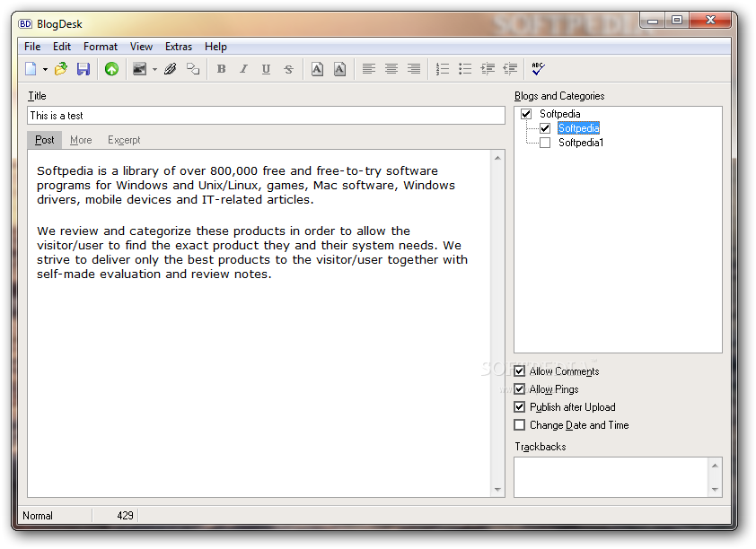Click the post editor scroll down arrow

(497, 490)
